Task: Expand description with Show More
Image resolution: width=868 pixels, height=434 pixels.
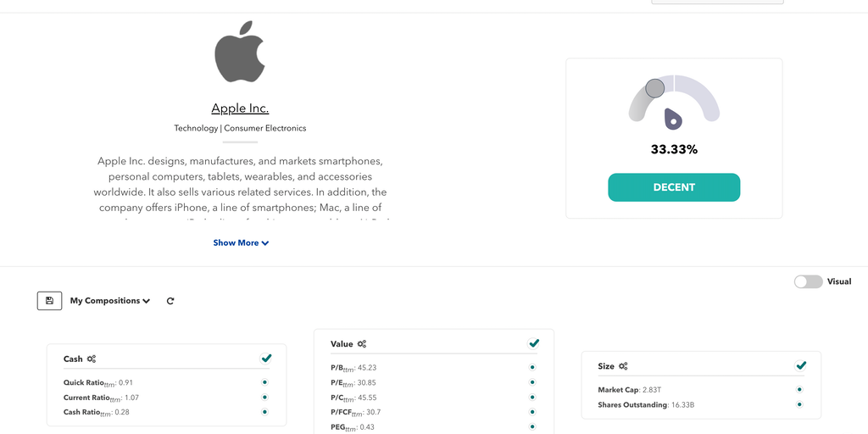Action: 241,242
